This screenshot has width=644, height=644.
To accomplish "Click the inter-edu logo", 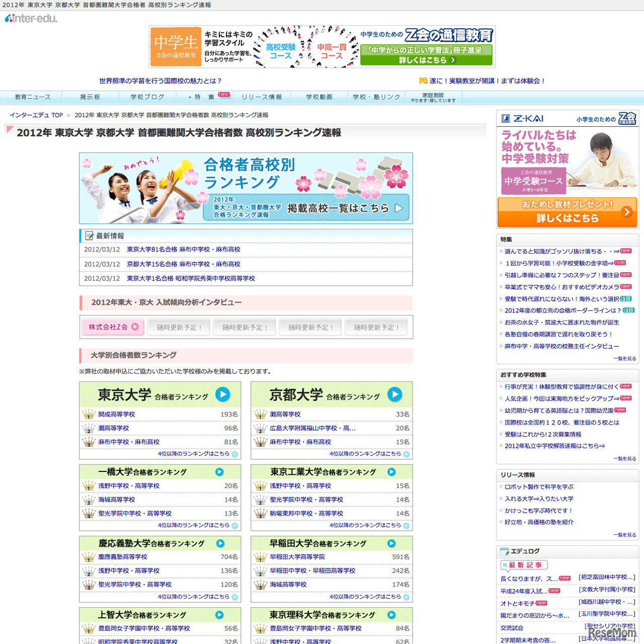I will [31, 19].
